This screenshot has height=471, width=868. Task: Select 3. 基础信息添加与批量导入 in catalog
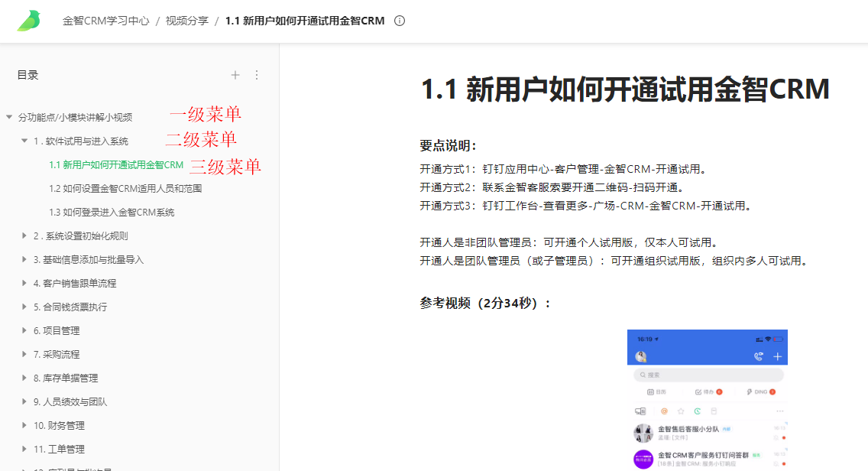[x=89, y=260]
